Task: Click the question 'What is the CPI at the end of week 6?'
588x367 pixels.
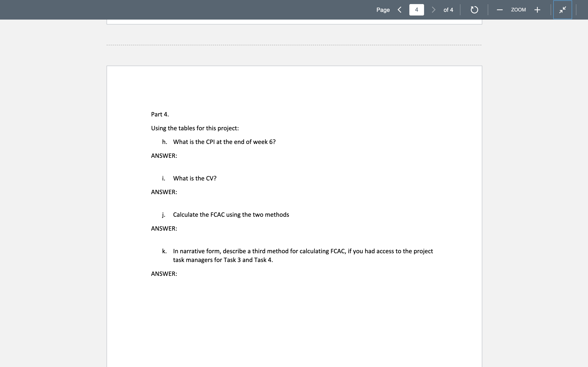Action: tap(224, 142)
